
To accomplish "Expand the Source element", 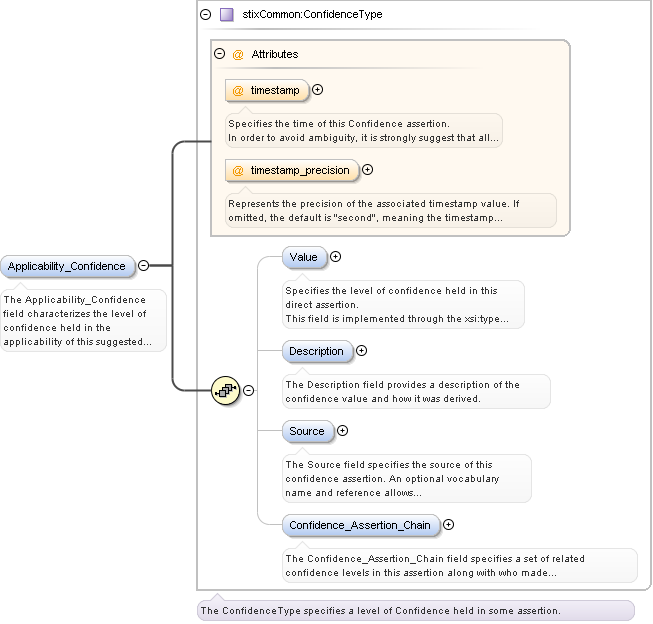I will pyautogui.click(x=342, y=431).
